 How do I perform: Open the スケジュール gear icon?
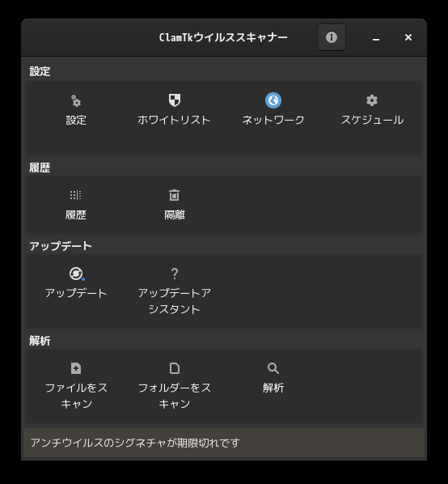point(372,100)
